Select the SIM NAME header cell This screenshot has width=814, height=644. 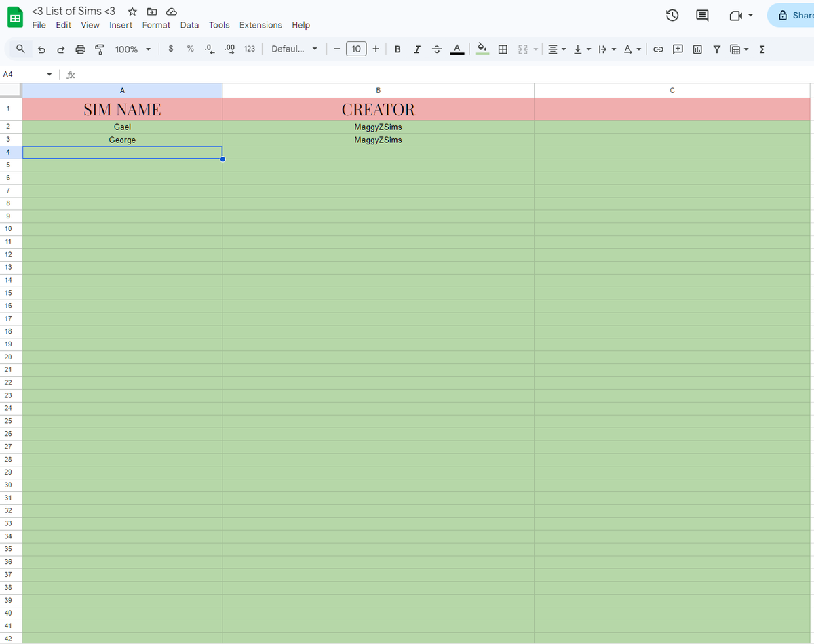pos(122,109)
